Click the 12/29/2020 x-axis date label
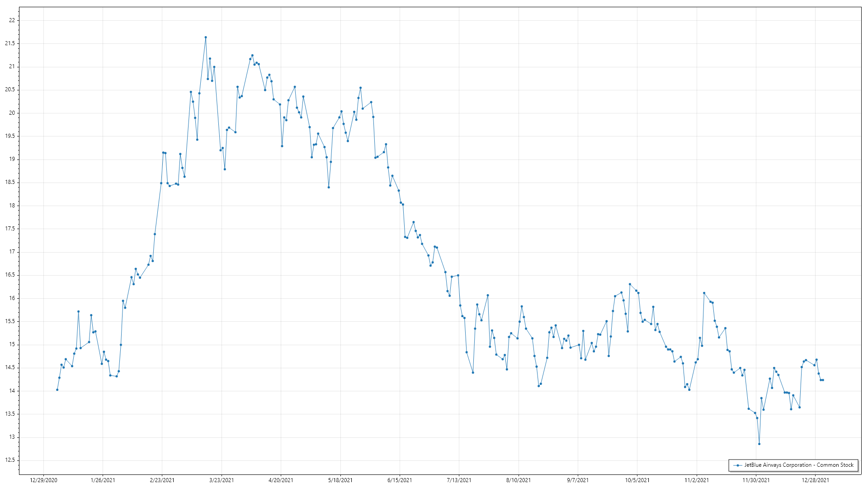The height and width of the screenshot is (488, 868). 43,480
